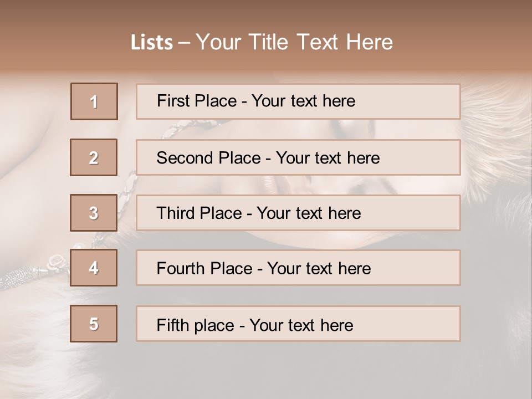
Task: Select the number 2 square
Action: click(94, 157)
